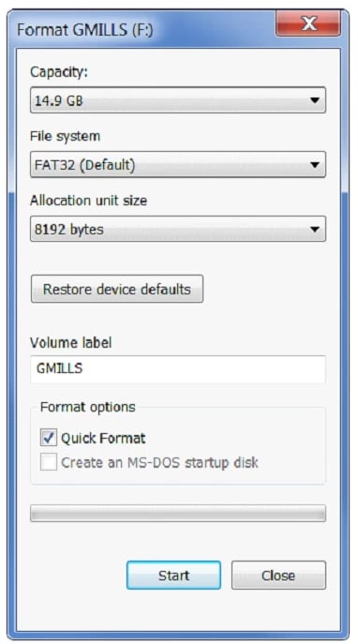Open the Capacity dropdown showing 14.9 GB
The image size is (358, 644).
pyautogui.click(x=178, y=99)
